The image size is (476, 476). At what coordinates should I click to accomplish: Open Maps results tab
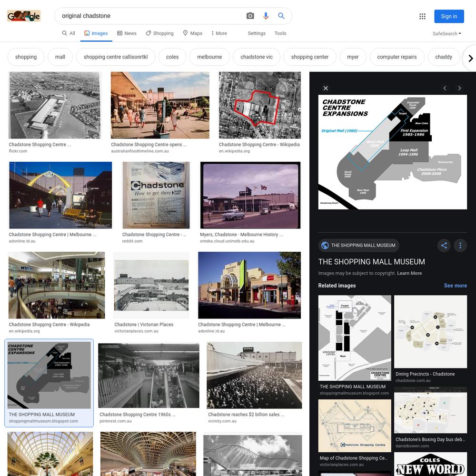192,33
